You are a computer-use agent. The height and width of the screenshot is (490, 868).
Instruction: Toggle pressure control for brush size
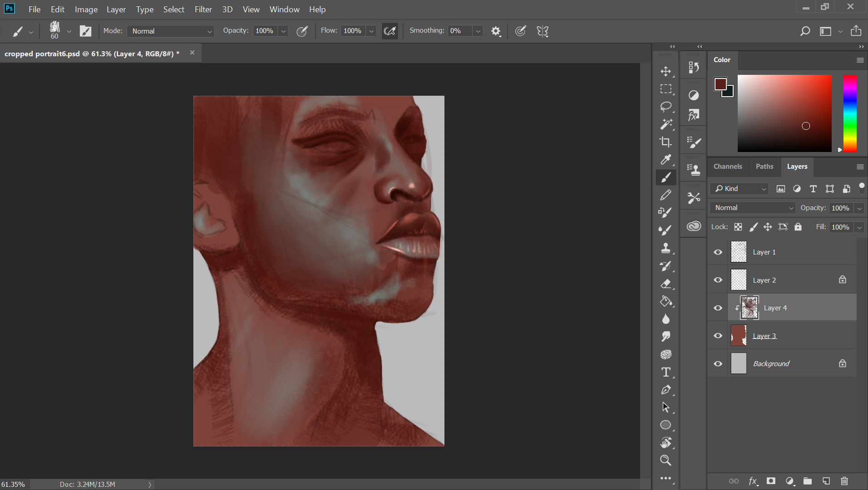tap(520, 31)
